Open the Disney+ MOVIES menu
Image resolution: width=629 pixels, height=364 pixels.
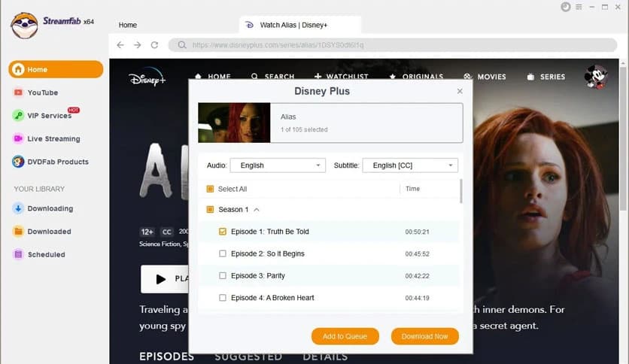point(485,77)
